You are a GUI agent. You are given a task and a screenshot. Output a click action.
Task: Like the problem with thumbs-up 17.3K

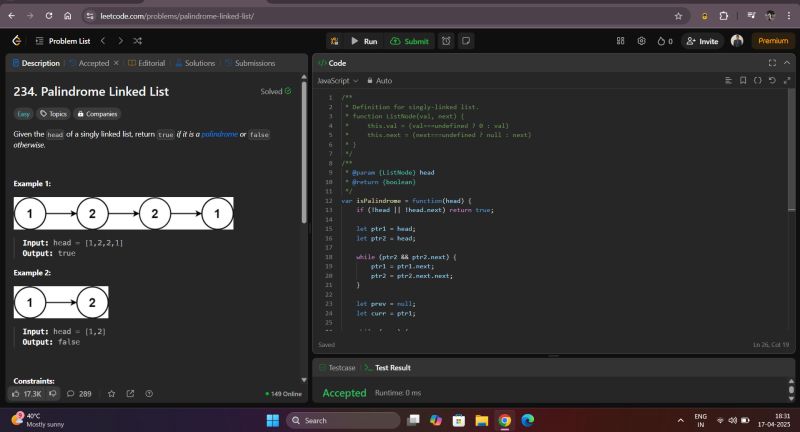click(x=27, y=394)
